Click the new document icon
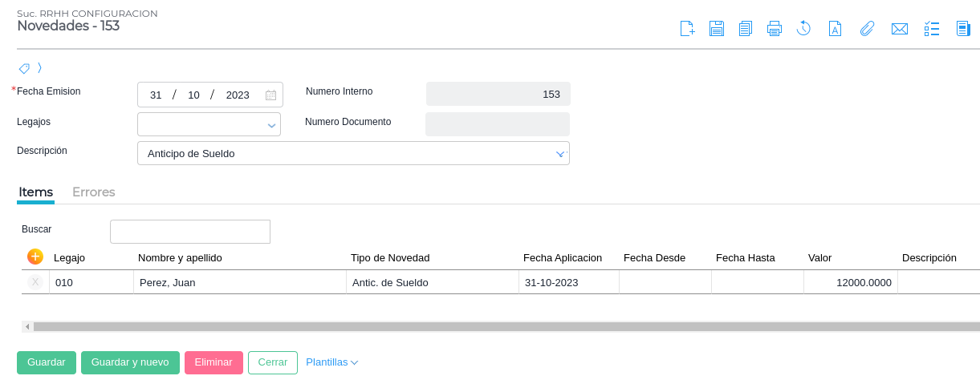The image size is (980, 384). point(687,29)
